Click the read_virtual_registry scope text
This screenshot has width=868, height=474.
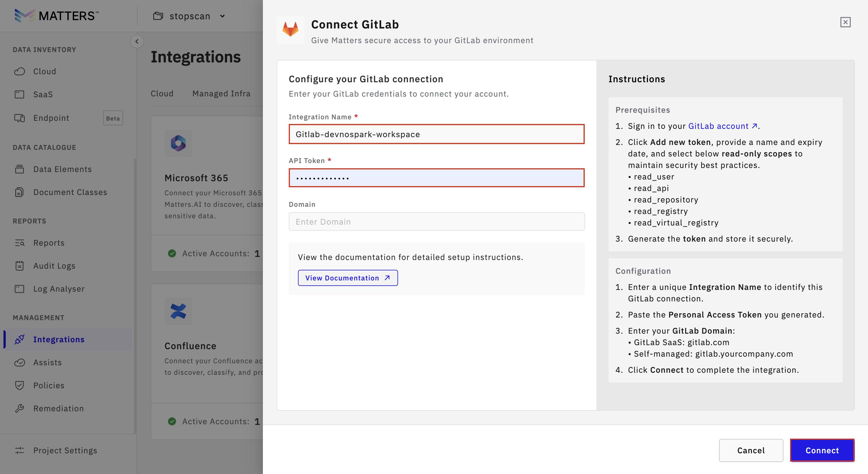676,223
